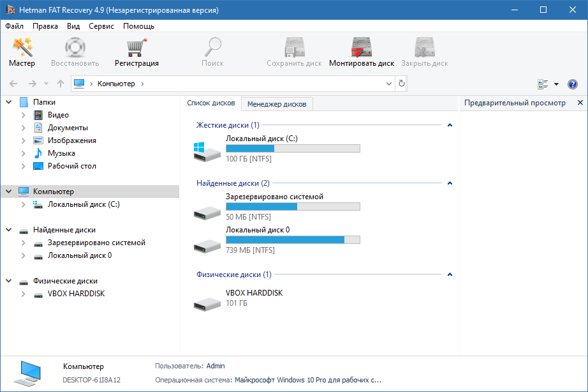Launch the Мастер wizard tool
Screen dimensions: 588x392
point(22,47)
